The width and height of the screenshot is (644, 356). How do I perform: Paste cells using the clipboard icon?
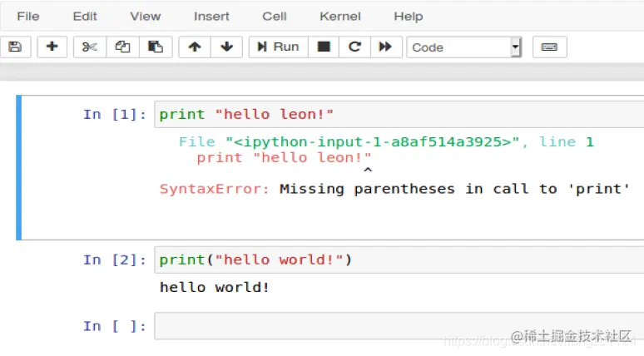point(156,47)
